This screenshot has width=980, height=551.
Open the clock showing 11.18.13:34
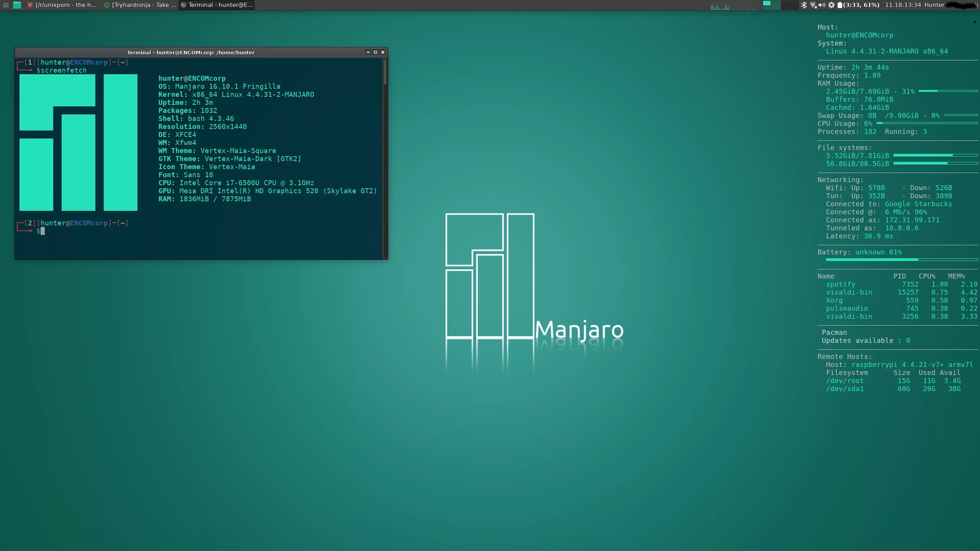[x=902, y=5]
